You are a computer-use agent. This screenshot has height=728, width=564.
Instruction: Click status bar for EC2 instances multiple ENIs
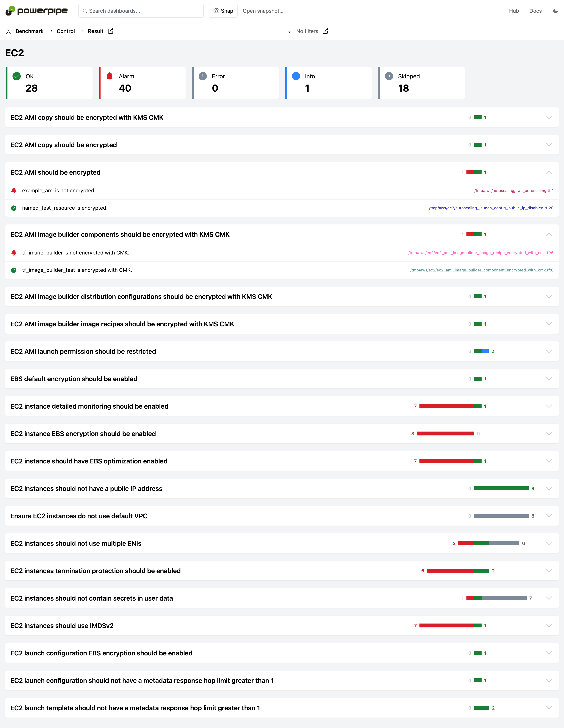tap(489, 543)
